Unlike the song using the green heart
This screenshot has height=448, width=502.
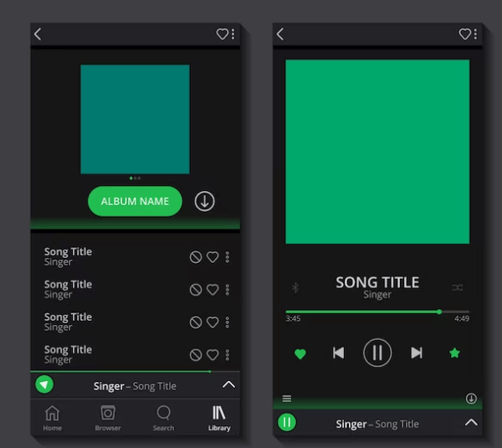pos(300,353)
